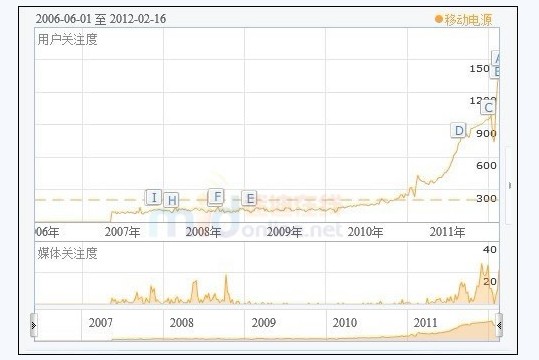This screenshot has height=360, width=539.
Task: Click news marker I on the chart
Action: [154, 197]
